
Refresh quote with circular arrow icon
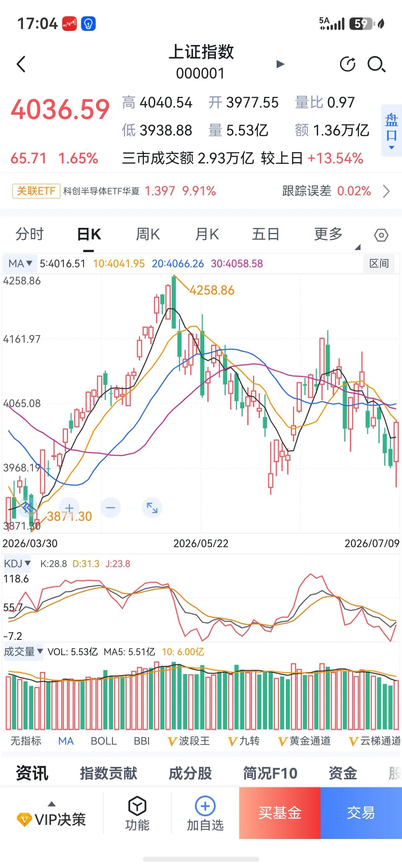pos(347,64)
